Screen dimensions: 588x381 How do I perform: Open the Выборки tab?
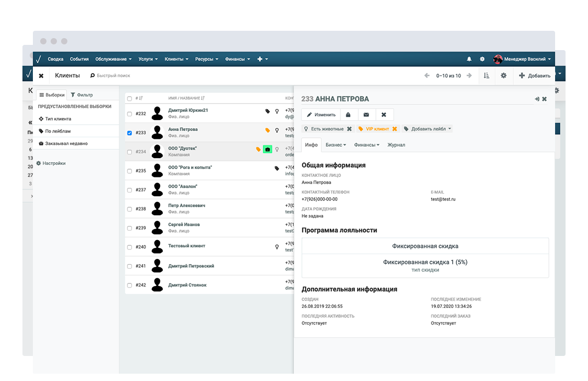[x=52, y=95]
